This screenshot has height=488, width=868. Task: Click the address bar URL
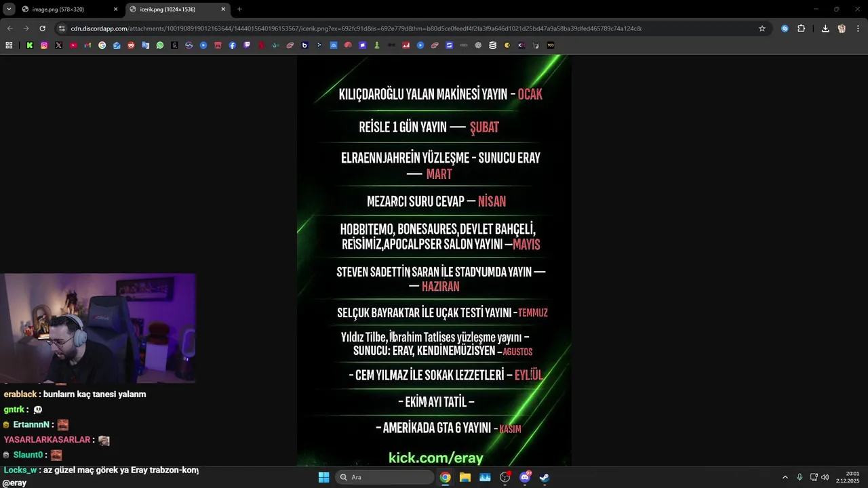tap(356, 28)
